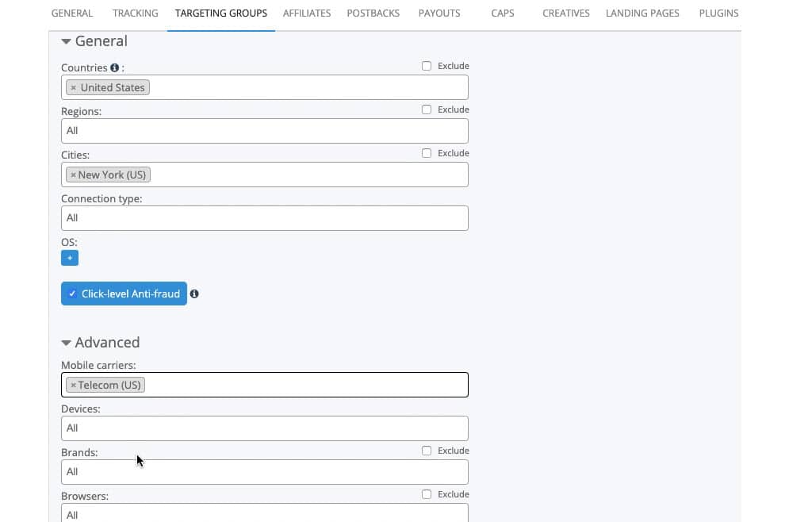
Task: Switch to the PAYOUTS tab
Action: pyautogui.click(x=439, y=13)
